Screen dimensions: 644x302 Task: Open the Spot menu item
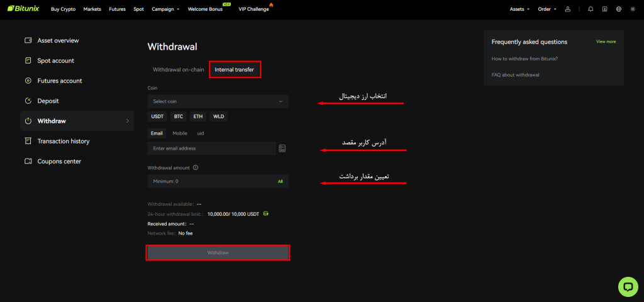click(139, 9)
